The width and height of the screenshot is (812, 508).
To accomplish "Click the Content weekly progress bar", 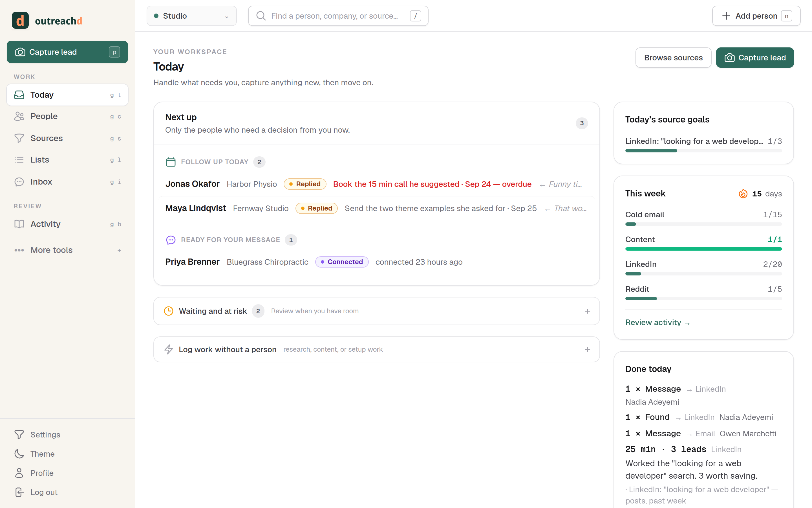I will [703, 249].
